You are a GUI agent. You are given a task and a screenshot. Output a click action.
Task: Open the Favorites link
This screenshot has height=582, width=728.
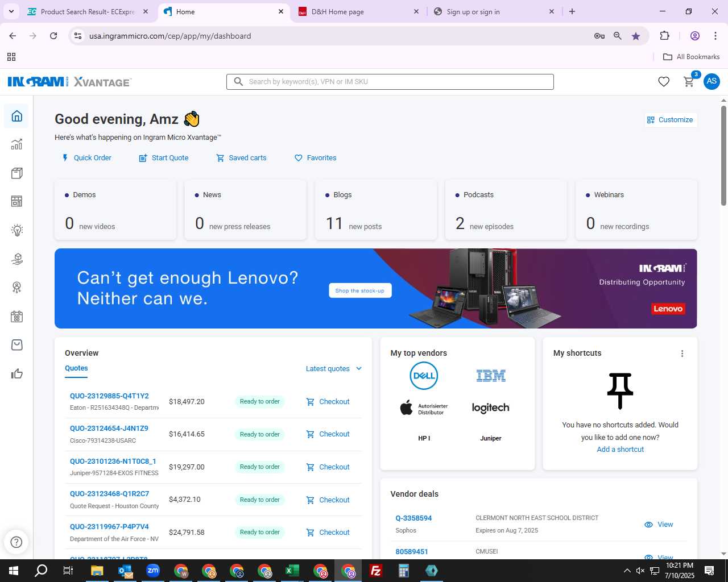pyautogui.click(x=316, y=158)
